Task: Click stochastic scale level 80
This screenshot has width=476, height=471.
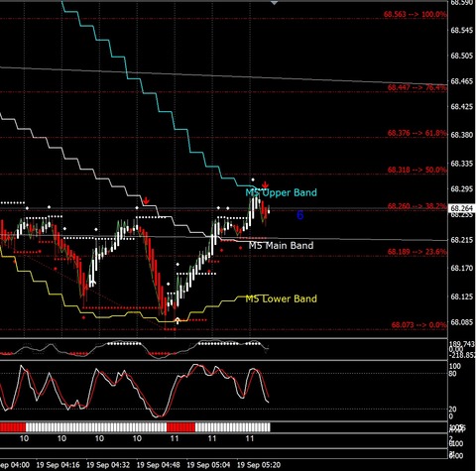Action: (x=453, y=374)
